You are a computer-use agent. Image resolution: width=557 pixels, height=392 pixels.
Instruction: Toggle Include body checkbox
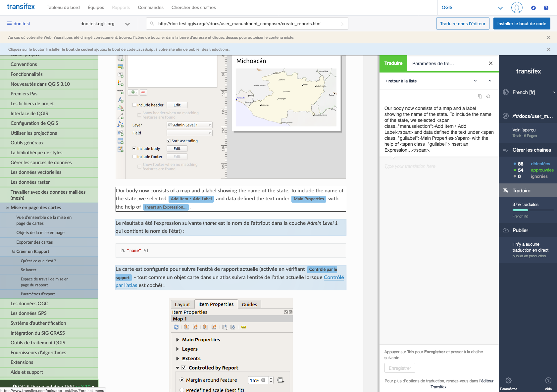[134, 149]
